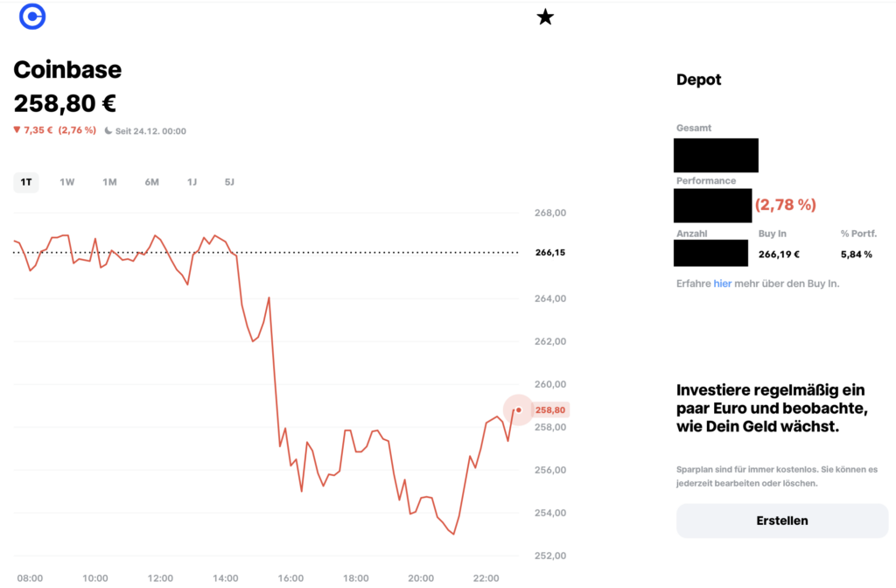Click the Depot heading
This screenshot has height=588, width=896.
(698, 80)
